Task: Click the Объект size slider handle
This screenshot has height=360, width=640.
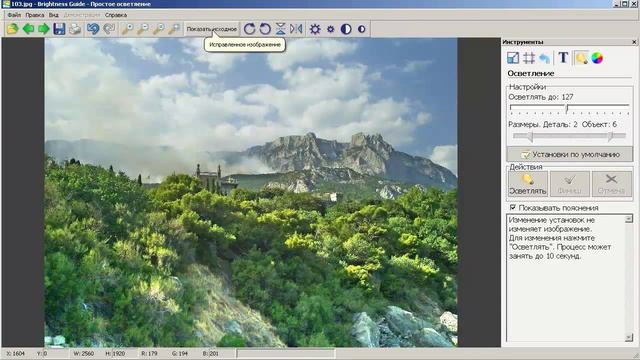Action: pyautogui.click(x=610, y=137)
